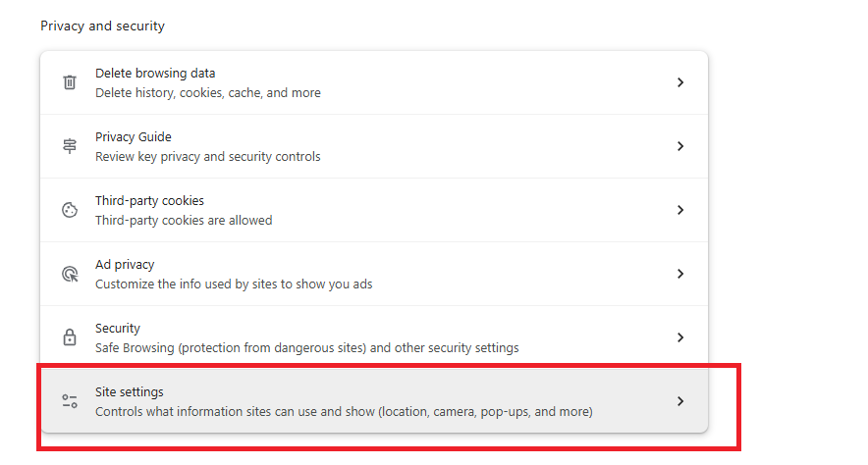
Task: Click the trash can icon for Delete browsing data
Action: tap(70, 82)
